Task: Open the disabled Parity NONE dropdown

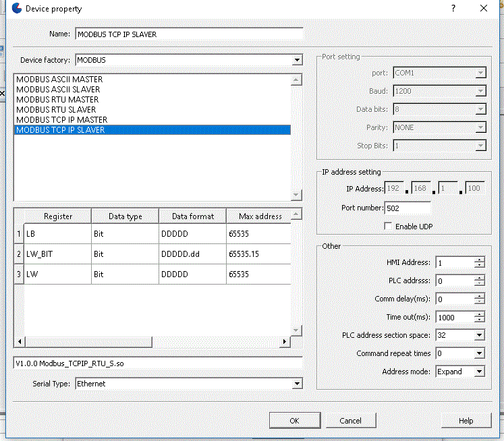Action: (480, 127)
